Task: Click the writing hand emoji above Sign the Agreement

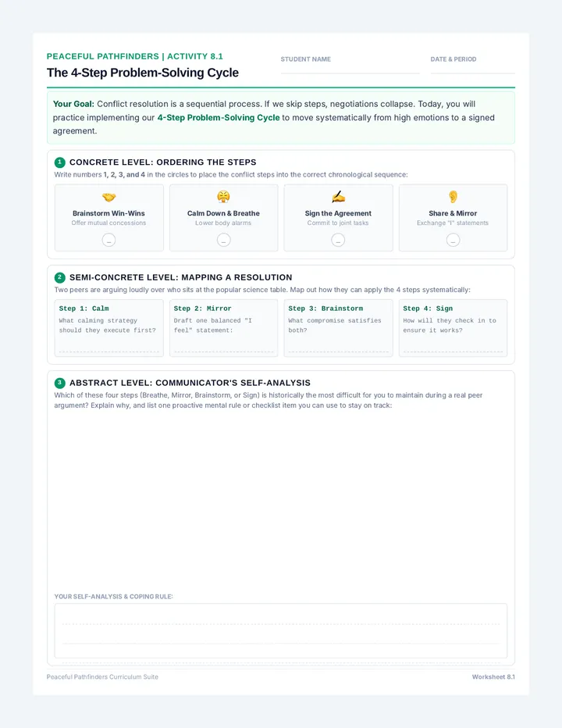Action: [338, 197]
